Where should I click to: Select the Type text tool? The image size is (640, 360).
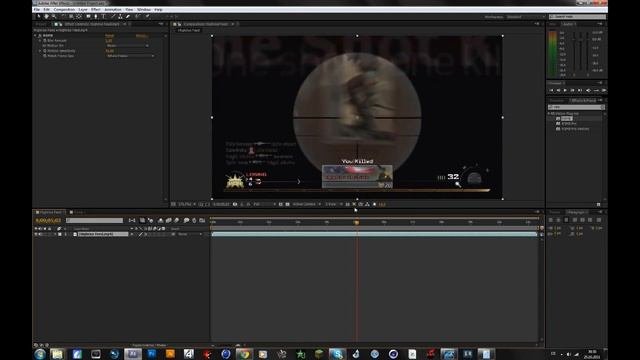click(x=104, y=17)
